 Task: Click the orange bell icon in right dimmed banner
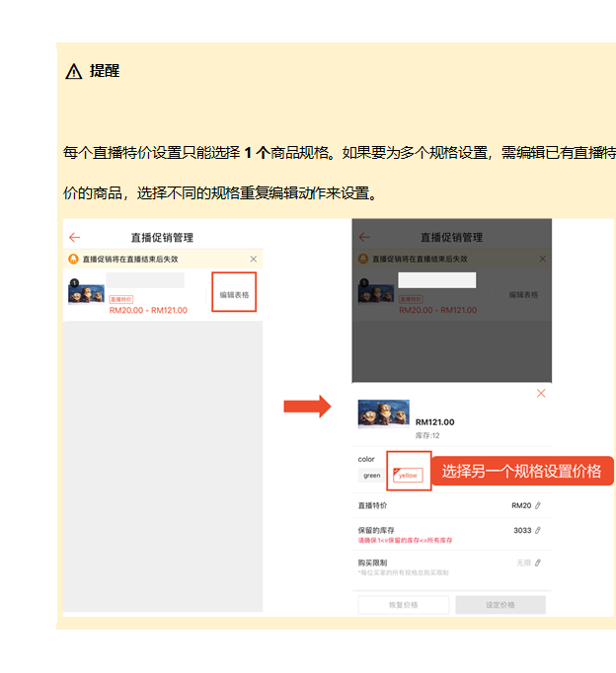[363, 259]
